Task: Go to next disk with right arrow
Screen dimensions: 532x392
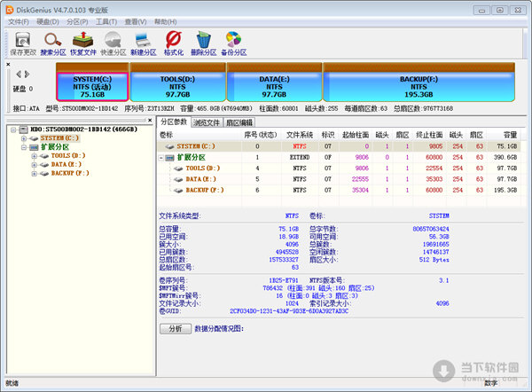Action: pos(27,74)
